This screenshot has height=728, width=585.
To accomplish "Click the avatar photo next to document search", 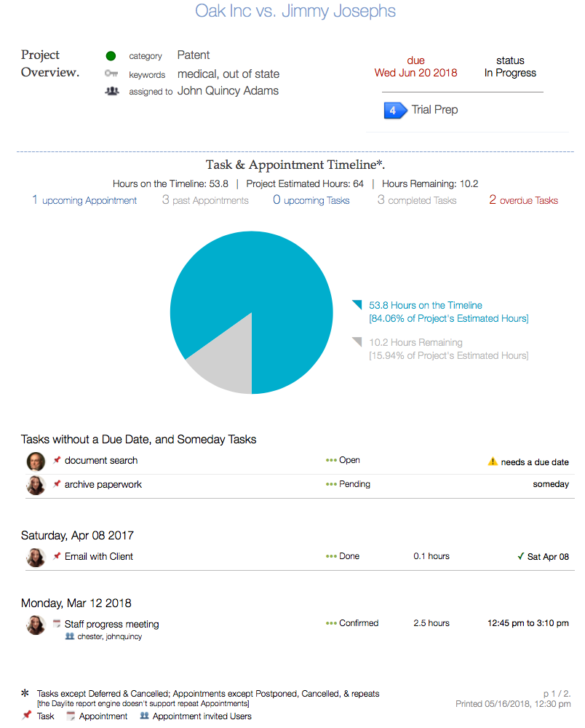I will coord(36,462).
